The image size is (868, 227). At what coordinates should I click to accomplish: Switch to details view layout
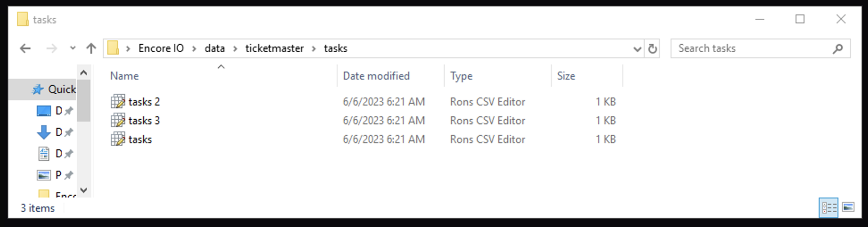[829, 207]
